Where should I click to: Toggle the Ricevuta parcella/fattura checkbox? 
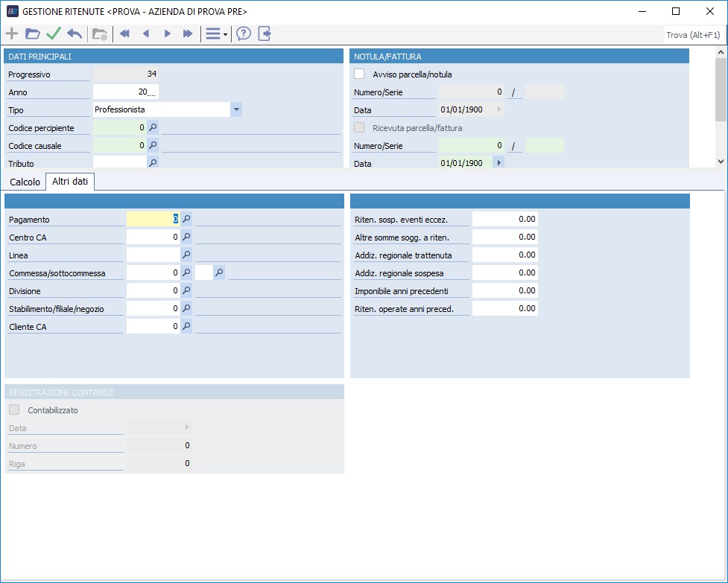coord(359,128)
